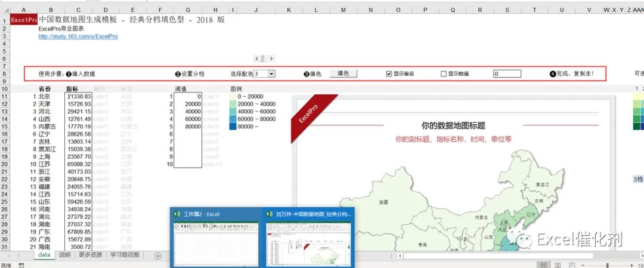Click the legend swatch for 0 ~ 20000
Image resolution: width=644 pixels, height=268 pixels.
(x=233, y=97)
